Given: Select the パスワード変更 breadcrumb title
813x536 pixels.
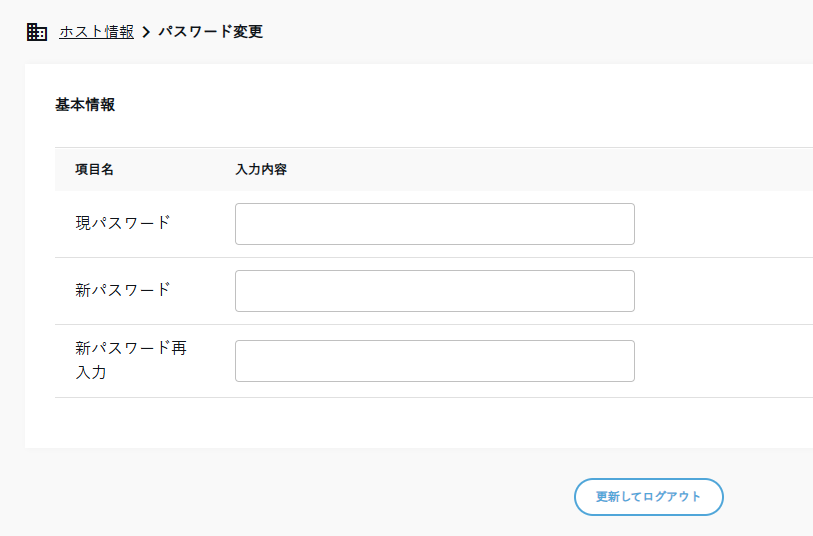Looking at the screenshot, I should pos(210,32).
